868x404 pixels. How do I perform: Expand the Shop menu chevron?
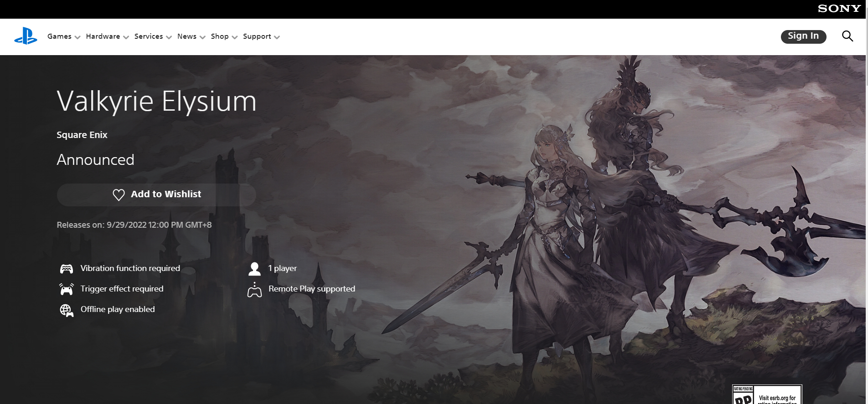[x=235, y=37]
